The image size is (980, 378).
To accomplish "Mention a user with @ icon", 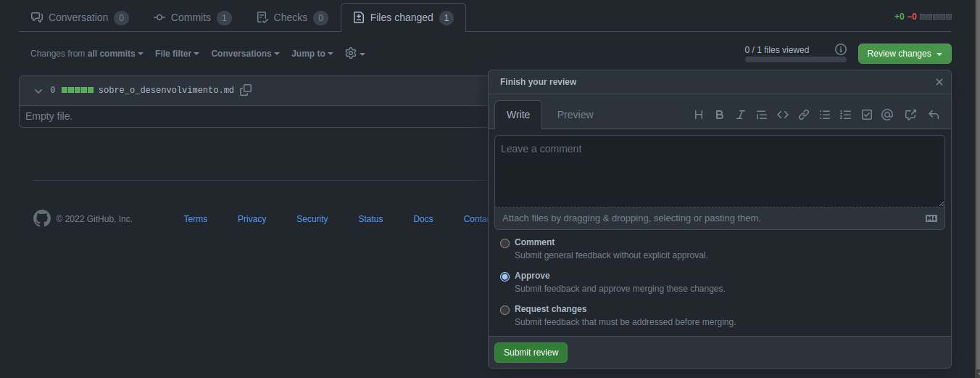I will click(887, 115).
